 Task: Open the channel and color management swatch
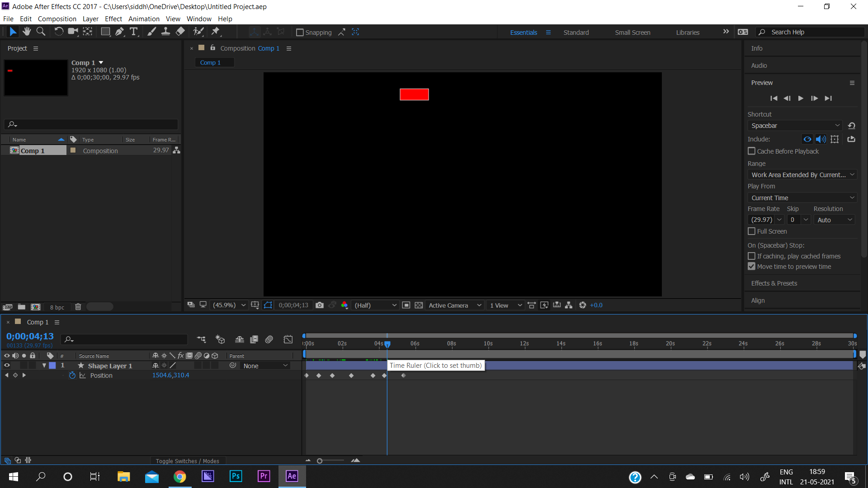point(344,305)
